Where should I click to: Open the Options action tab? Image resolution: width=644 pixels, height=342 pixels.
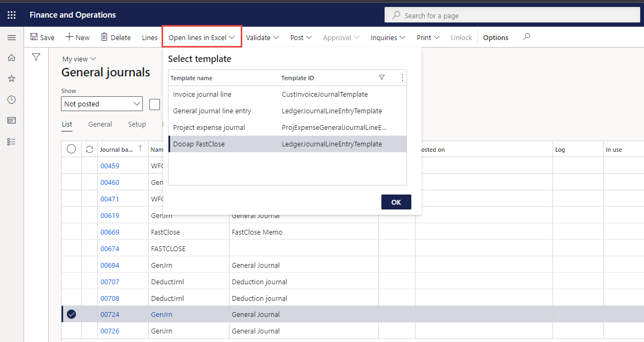[496, 37]
